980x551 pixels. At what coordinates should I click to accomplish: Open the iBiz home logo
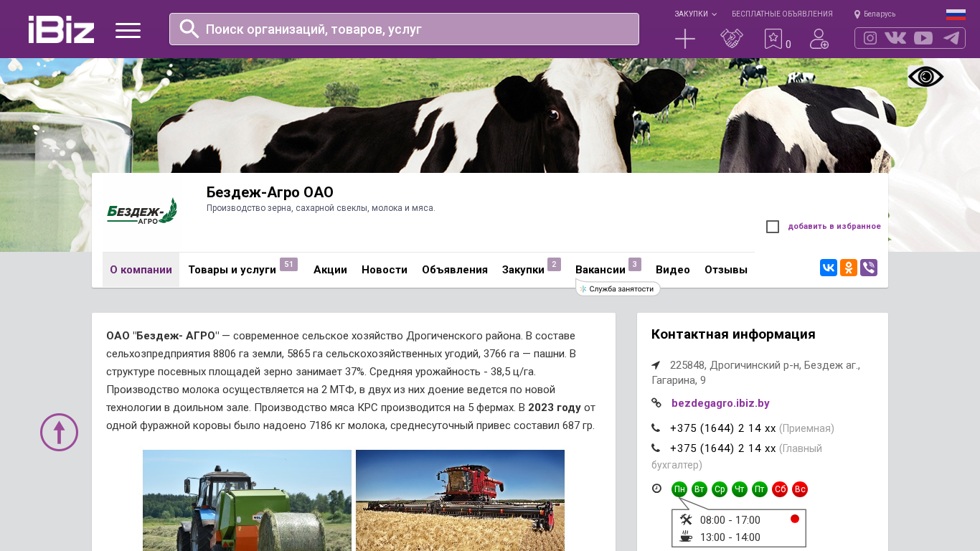[x=61, y=29]
